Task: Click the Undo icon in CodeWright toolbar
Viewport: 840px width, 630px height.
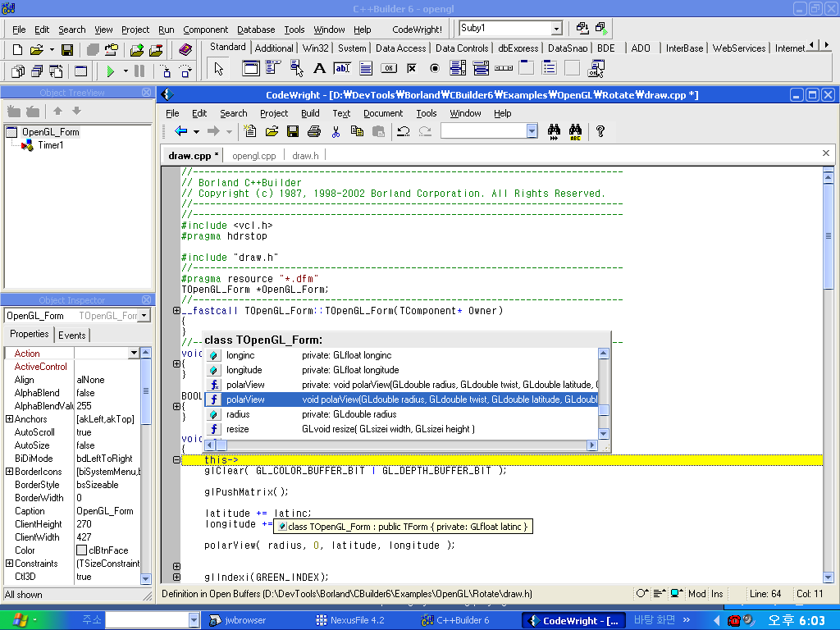Action: click(x=403, y=131)
